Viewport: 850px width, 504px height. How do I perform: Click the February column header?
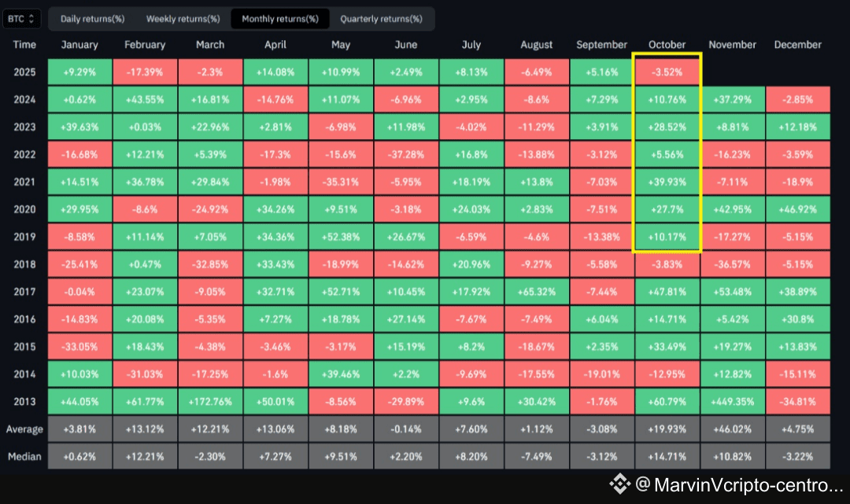coord(145,44)
